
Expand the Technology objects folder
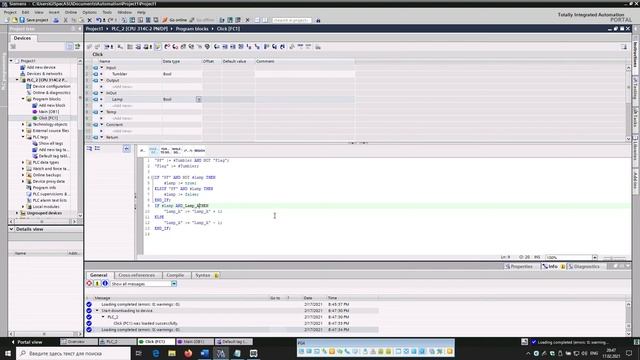click(23, 124)
